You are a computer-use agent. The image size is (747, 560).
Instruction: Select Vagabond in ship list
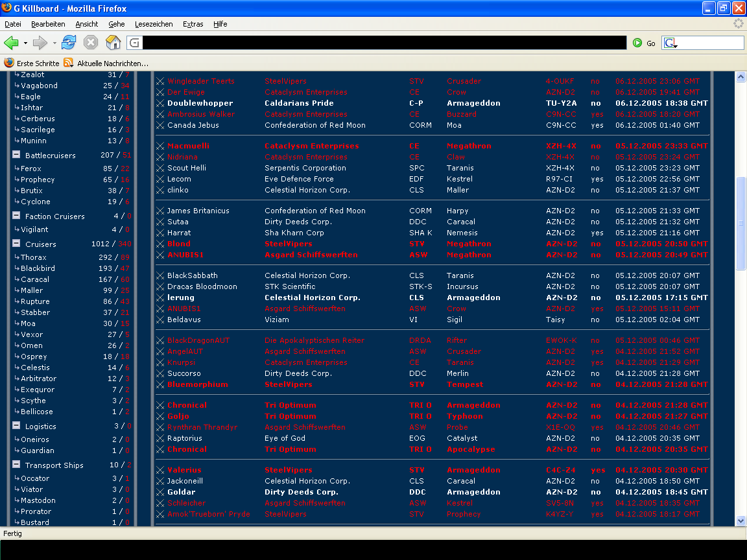point(39,86)
